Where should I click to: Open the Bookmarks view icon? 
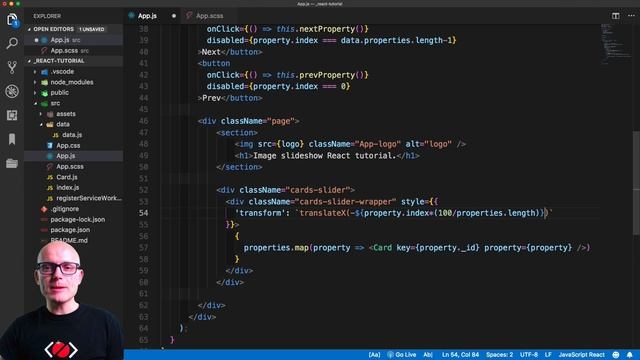[x=12, y=139]
